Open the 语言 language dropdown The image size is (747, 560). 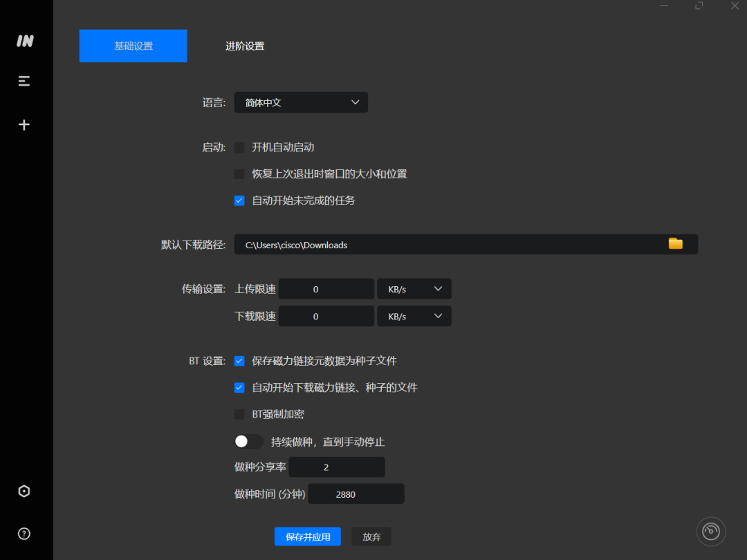pos(300,102)
